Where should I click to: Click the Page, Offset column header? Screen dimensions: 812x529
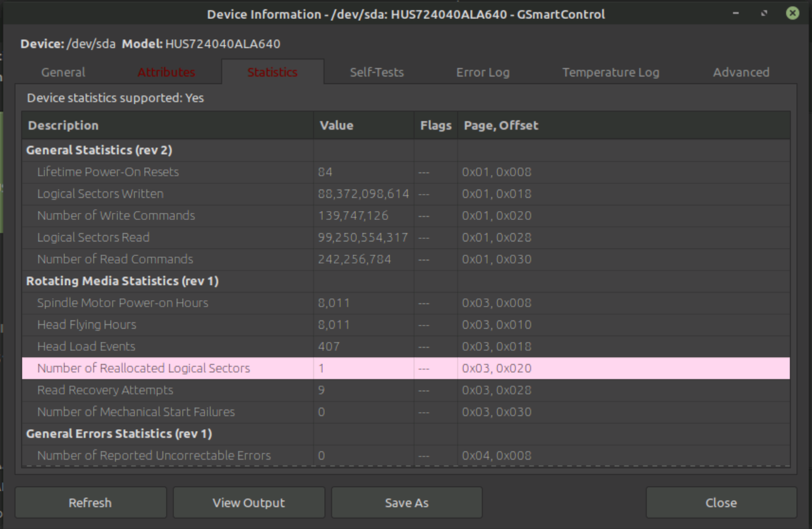click(499, 125)
